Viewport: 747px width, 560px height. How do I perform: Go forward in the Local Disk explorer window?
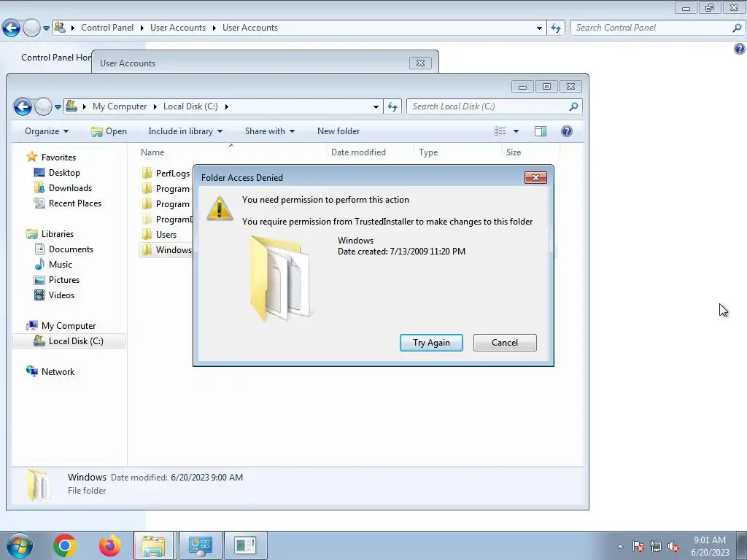[43, 106]
